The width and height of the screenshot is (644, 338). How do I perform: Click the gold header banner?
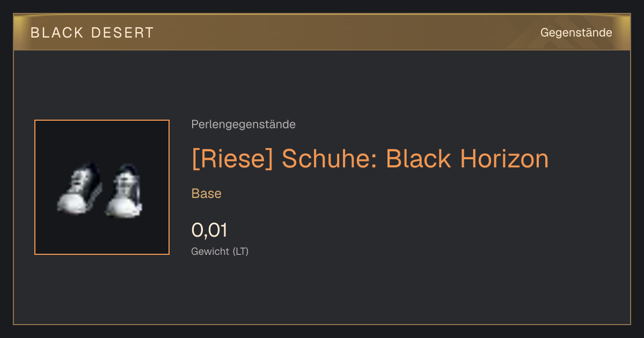pyautogui.click(x=322, y=32)
